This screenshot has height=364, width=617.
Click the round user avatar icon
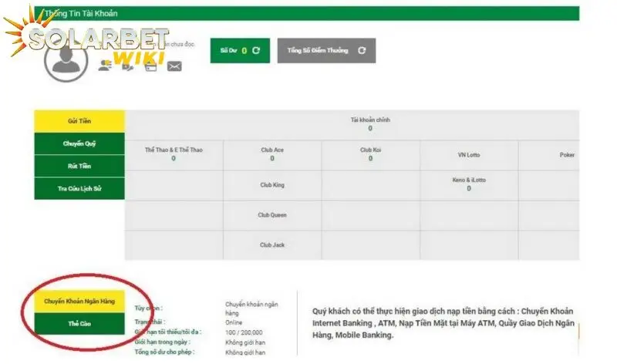point(66,59)
